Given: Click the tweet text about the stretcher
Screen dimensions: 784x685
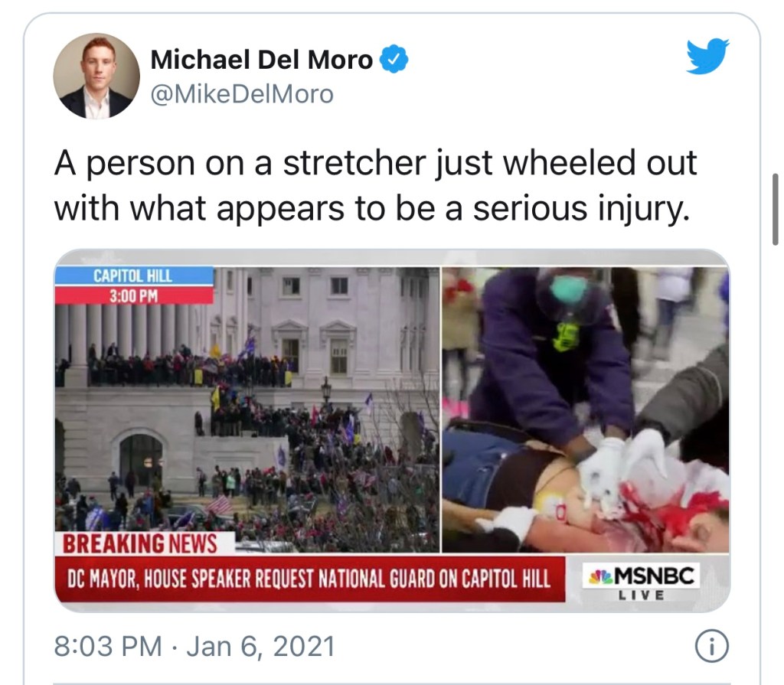Looking at the screenshot, I should pyautogui.click(x=375, y=185).
